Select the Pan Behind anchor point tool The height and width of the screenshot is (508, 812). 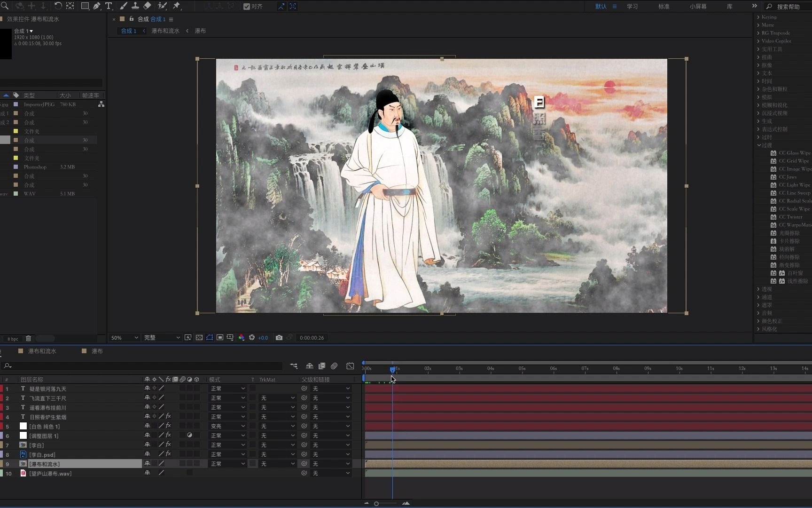point(70,6)
